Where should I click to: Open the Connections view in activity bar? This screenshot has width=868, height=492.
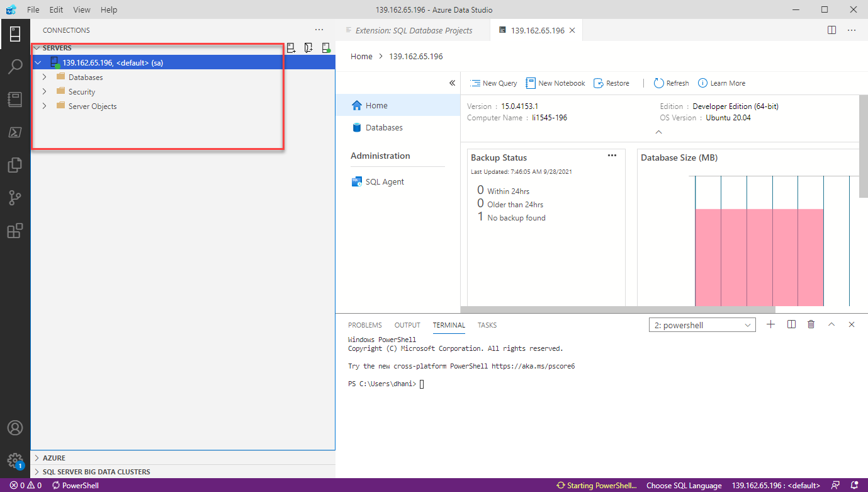pos(15,34)
